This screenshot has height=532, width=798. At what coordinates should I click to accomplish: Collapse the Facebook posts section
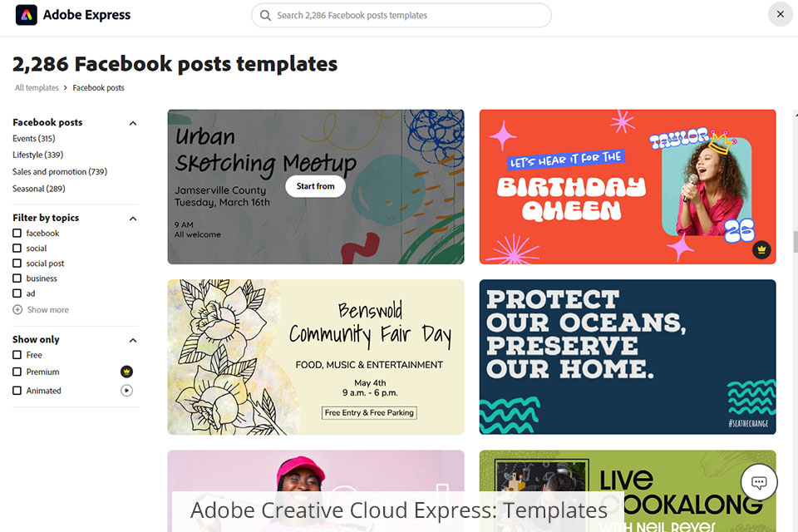click(x=133, y=123)
